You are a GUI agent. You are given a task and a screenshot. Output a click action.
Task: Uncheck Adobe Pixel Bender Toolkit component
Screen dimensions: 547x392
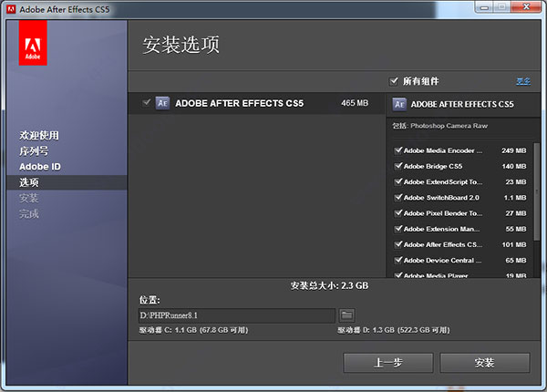[398, 213]
